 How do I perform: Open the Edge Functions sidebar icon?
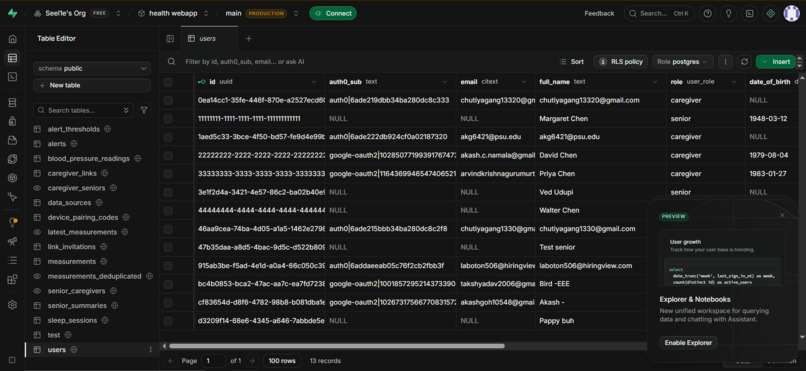click(x=12, y=159)
